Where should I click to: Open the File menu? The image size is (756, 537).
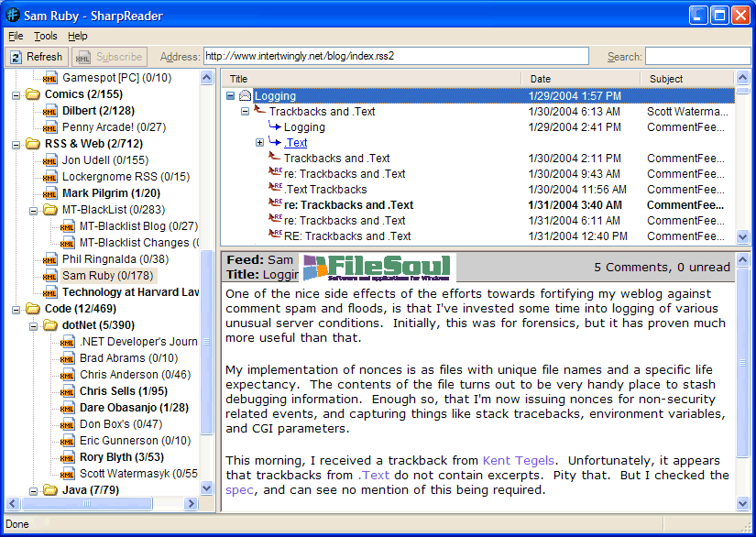coord(16,36)
